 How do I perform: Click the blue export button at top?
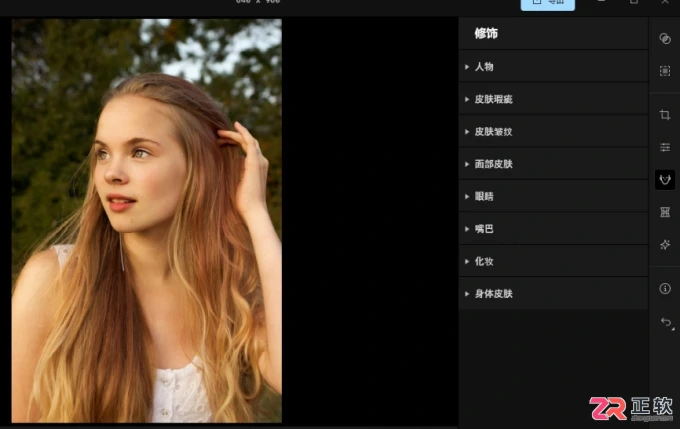tap(548, 4)
